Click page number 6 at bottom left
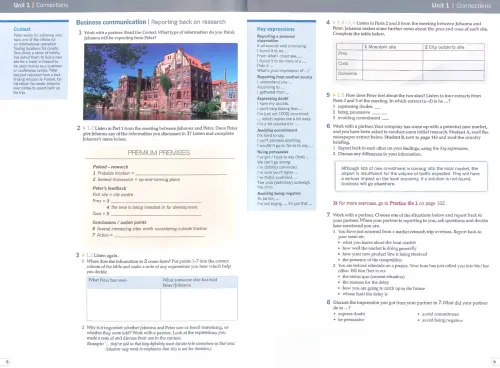The width and height of the screenshot is (500, 368). pyautogui.click(x=7, y=362)
